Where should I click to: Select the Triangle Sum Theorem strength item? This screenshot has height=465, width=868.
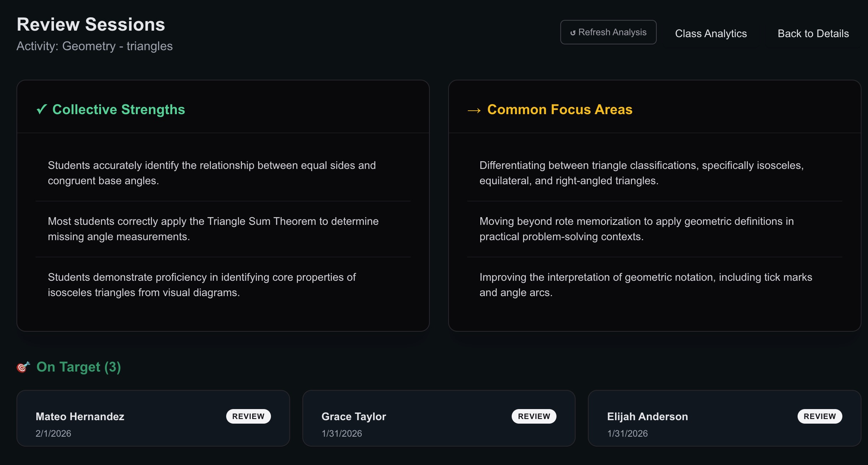pos(213,229)
